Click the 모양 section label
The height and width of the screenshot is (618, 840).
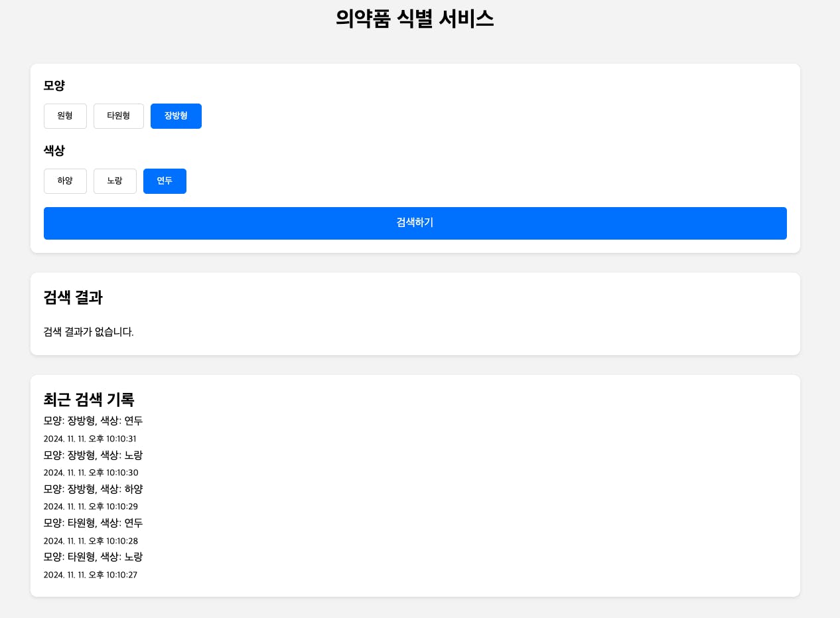tap(54, 86)
